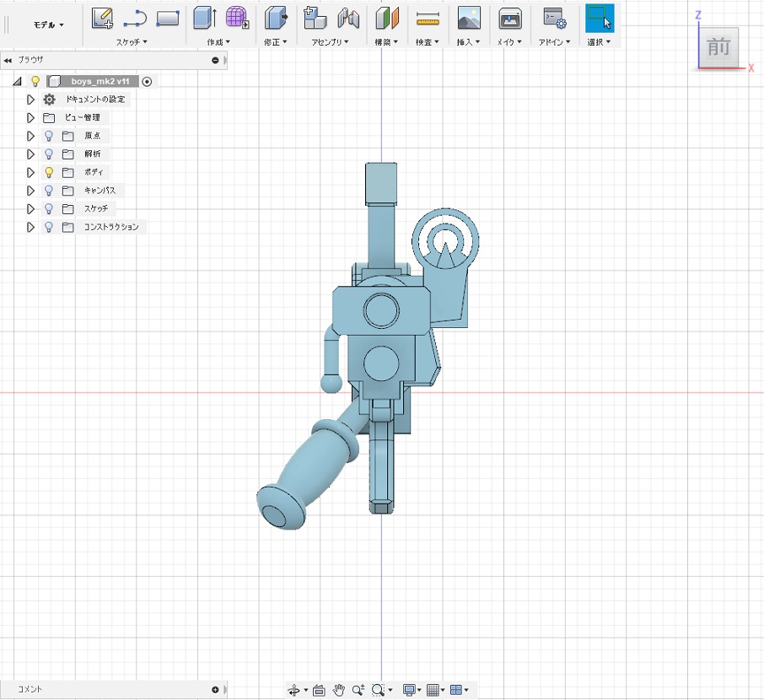The width and height of the screenshot is (764, 700).
Task: Open the 3D Print make icon
Action: tap(509, 17)
